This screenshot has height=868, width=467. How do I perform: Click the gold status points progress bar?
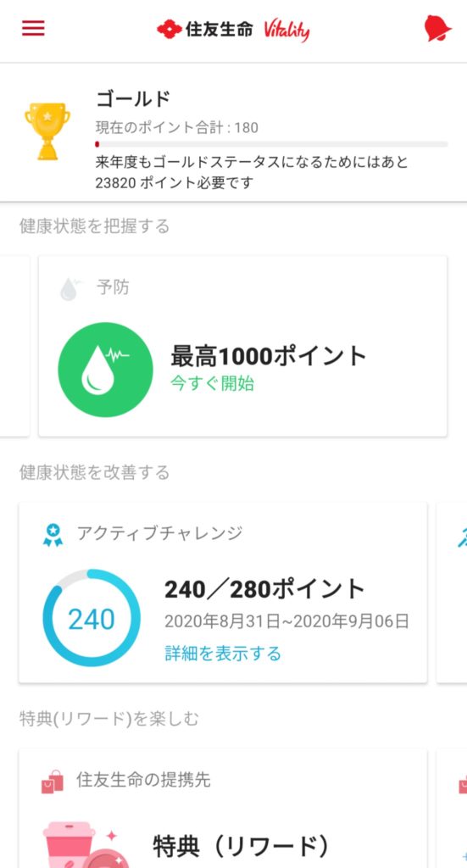[271, 144]
